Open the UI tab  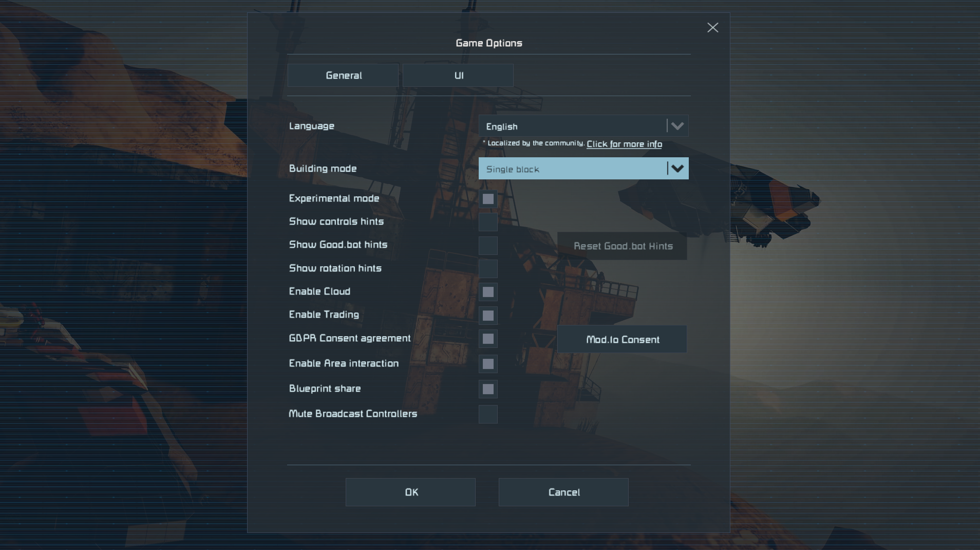coord(458,76)
